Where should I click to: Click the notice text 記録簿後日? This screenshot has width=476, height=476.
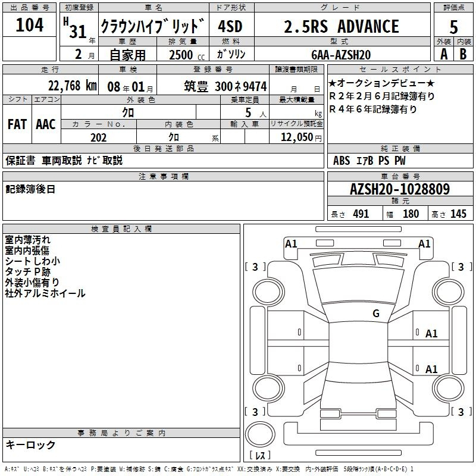pos(30,189)
